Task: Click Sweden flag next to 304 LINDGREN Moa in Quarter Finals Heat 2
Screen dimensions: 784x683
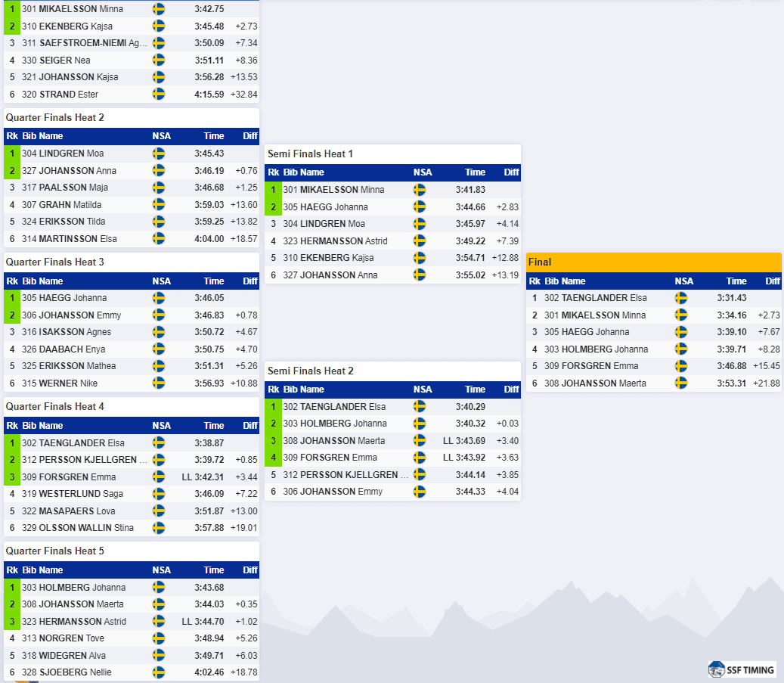Action: pyautogui.click(x=159, y=154)
